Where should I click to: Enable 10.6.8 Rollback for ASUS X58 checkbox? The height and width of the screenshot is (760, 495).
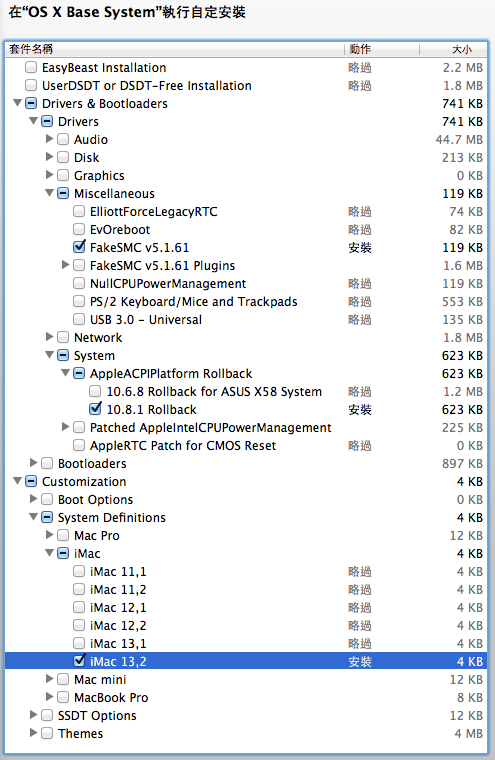tap(95, 391)
